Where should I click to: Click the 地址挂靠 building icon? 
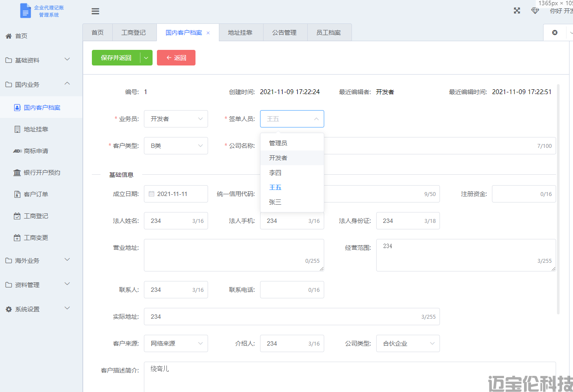(17, 129)
